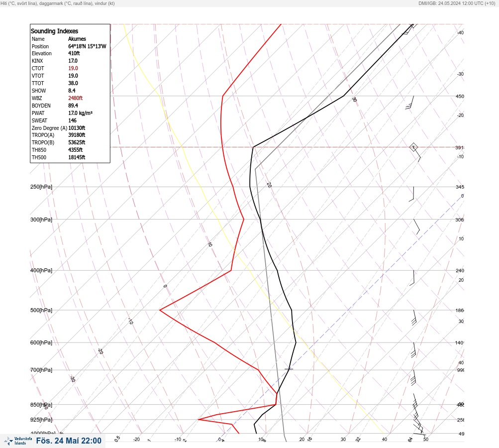
Task: Click the 700[hPa] pressure label
Action: click(x=41, y=370)
